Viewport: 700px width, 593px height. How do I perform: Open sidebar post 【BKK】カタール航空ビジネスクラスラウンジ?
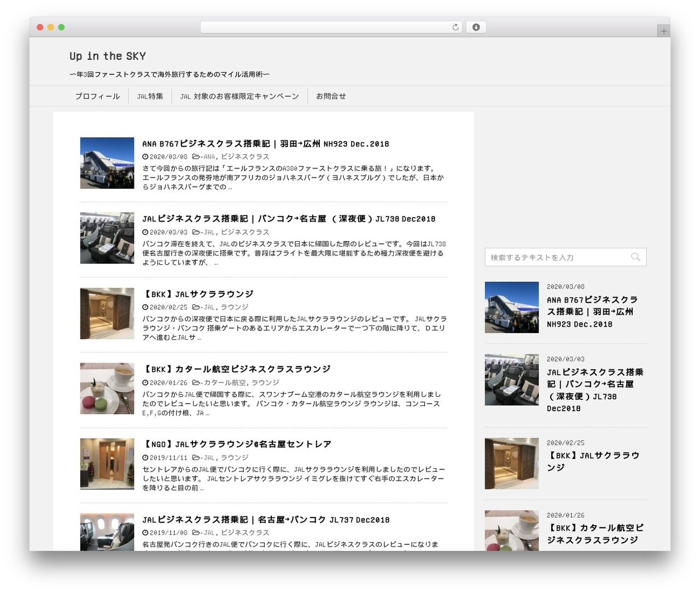click(596, 534)
